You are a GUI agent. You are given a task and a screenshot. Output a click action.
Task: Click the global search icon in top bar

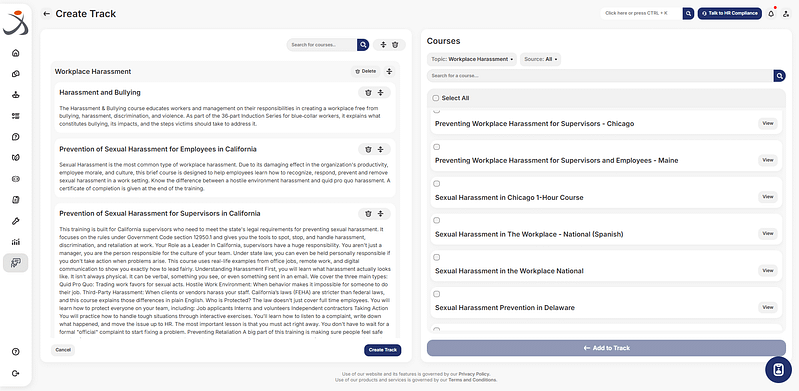[x=688, y=13]
